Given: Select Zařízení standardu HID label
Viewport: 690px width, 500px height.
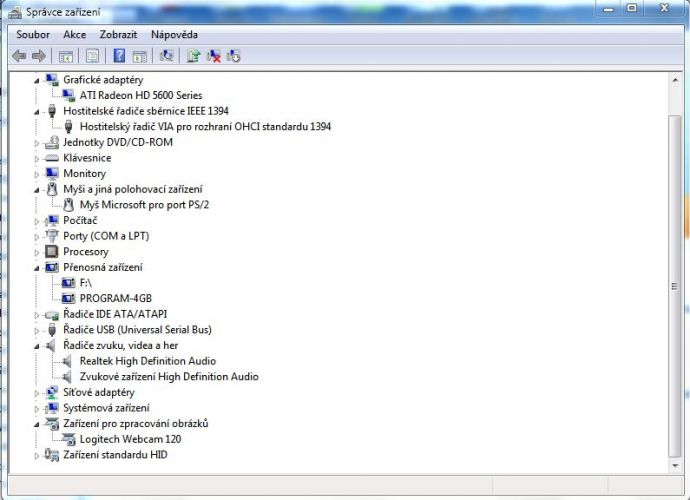Looking at the screenshot, I should (115, 455).
